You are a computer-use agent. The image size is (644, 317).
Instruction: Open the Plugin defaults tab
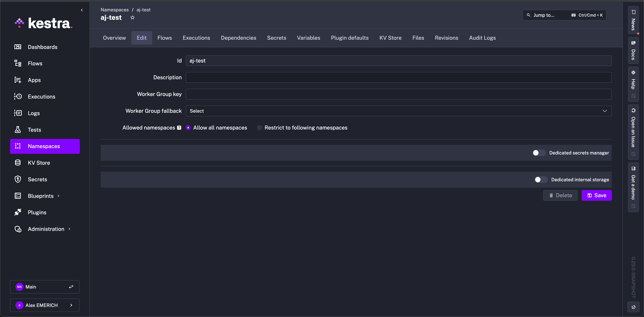click(x=350, y=38)
